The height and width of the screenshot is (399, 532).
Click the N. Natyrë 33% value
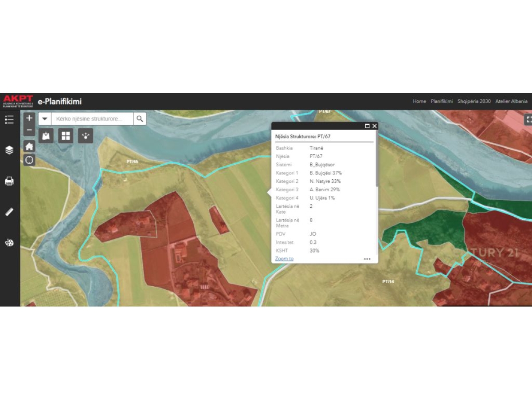pyautogui.click(x=325, y=181)
